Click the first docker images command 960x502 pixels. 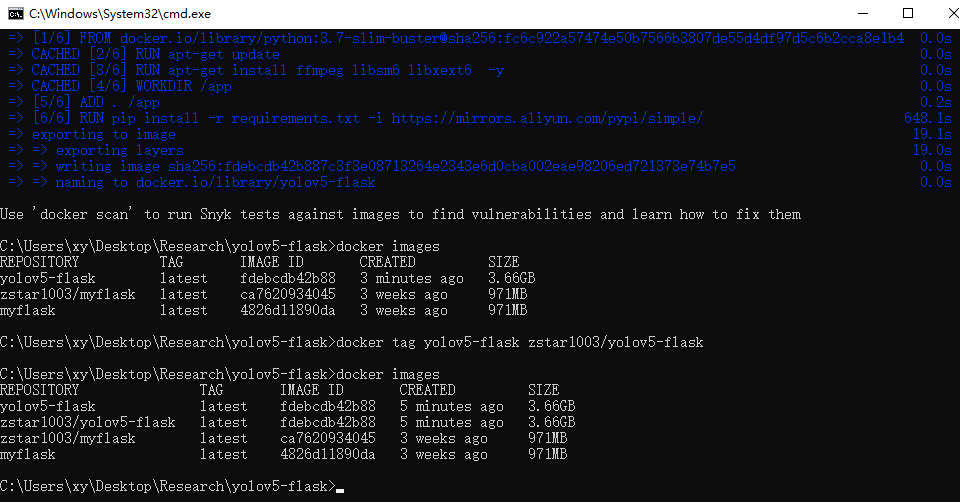point(388,246)
